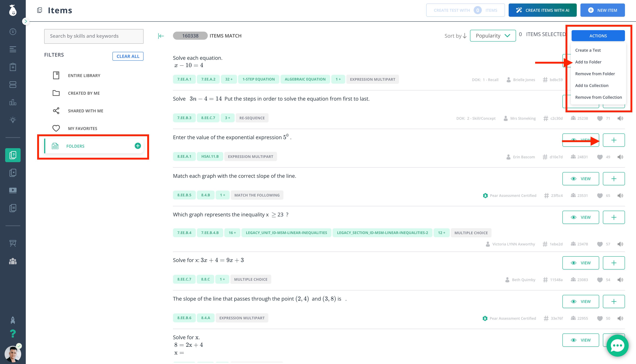Add the slope through points item
636x364 pixels.
[614, 301]
